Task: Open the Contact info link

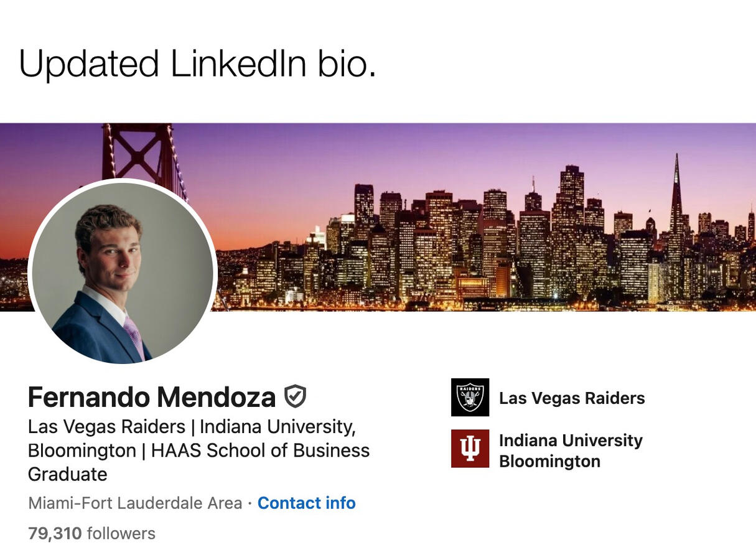Action: [x=306, y=503]
